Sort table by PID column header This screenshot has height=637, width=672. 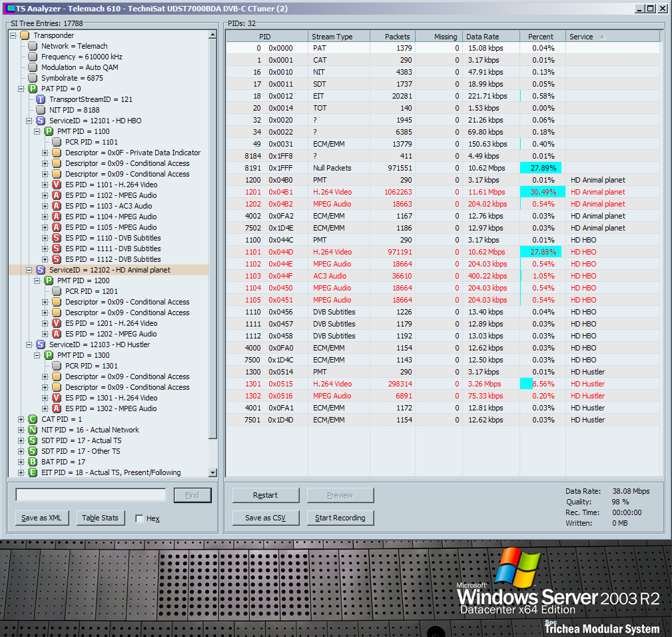point(266,37)
